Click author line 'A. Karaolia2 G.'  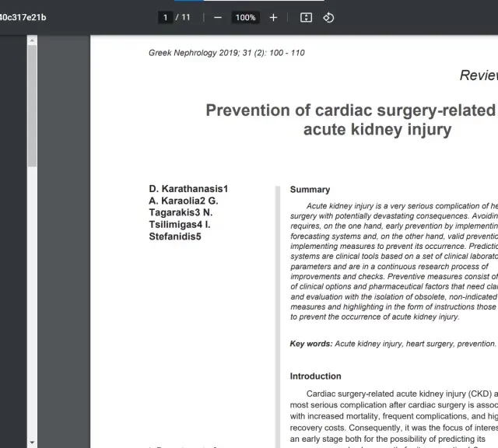tap(184, 201)
